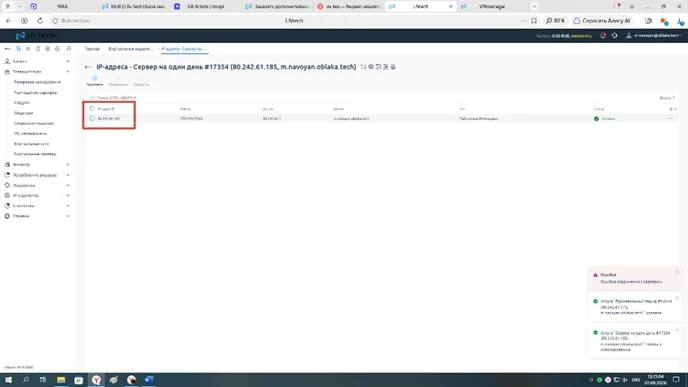Click the browser bookmark icon in address bar

coord(534,21)
